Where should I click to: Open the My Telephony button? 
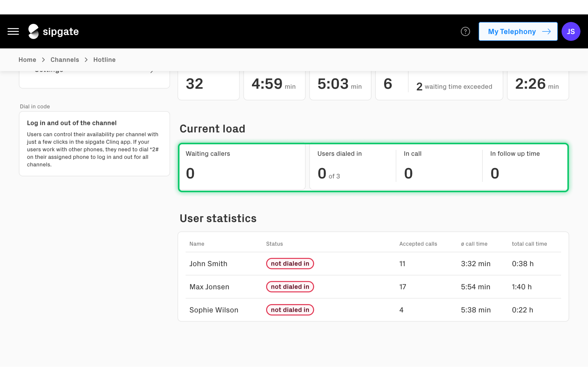(518, 31)
